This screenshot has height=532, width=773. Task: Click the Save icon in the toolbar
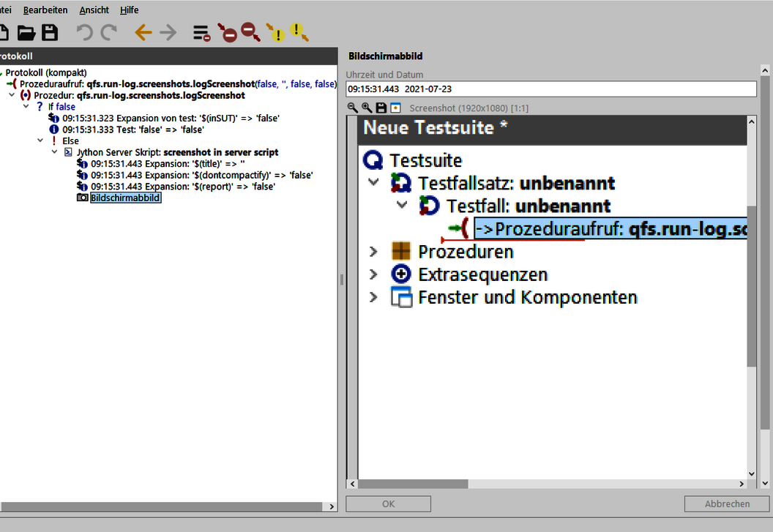pyautogui.click(x=50, y=32)
